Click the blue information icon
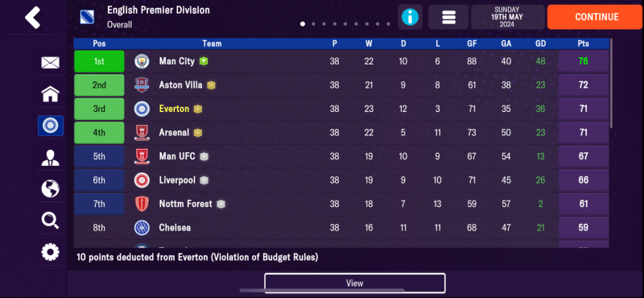This screenshot has height=298, width=644. coord(410,17)
